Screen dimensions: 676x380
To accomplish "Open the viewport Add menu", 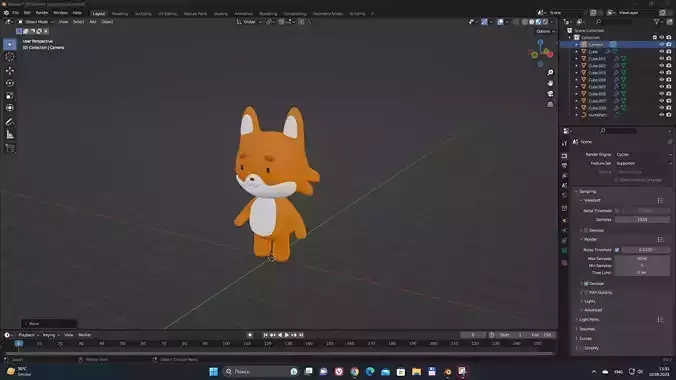I will [93, 22].
